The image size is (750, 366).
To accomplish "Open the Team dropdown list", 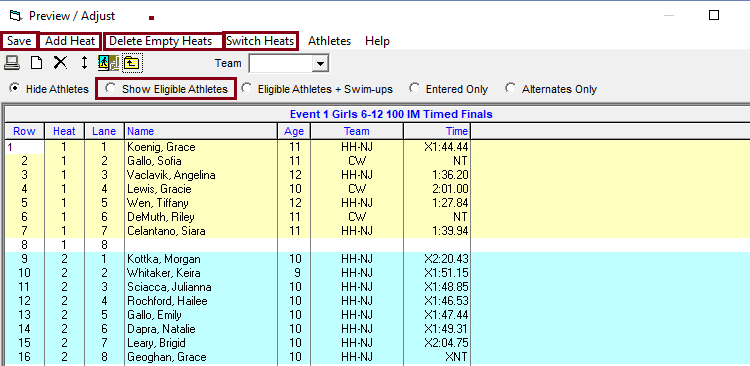I will pyautogui.click(x=320, y=63).
